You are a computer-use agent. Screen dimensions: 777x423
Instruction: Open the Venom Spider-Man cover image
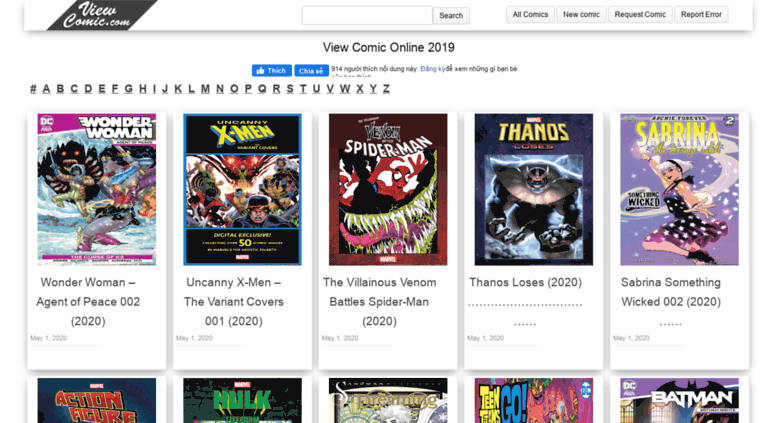point(388,190)
